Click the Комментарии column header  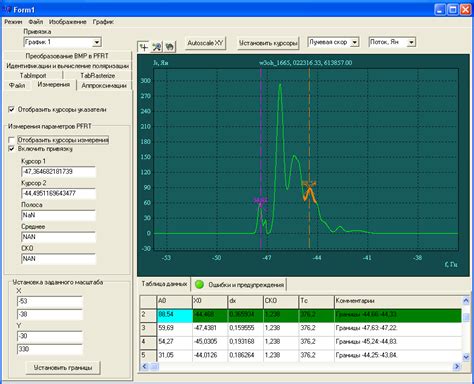(x=398, y=301)
